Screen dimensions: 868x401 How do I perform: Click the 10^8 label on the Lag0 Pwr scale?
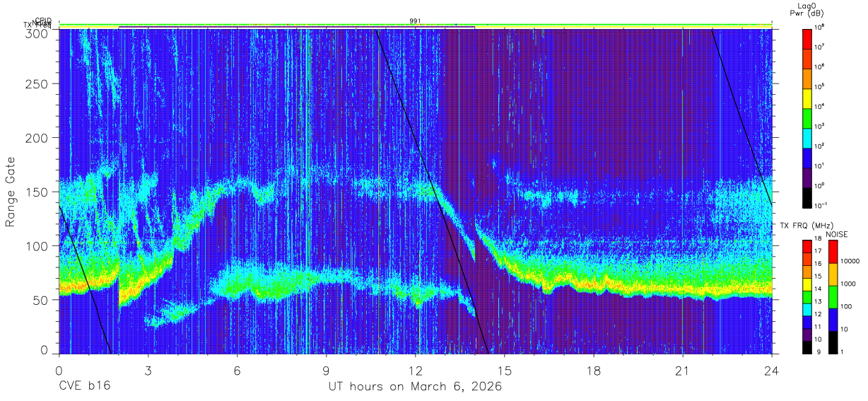coord(820,27)
